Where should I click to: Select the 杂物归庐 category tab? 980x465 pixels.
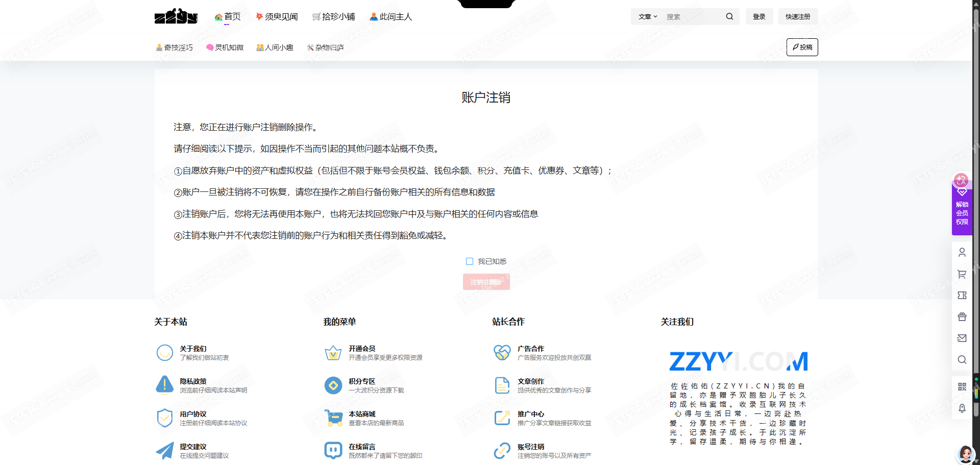pos(325,47)
